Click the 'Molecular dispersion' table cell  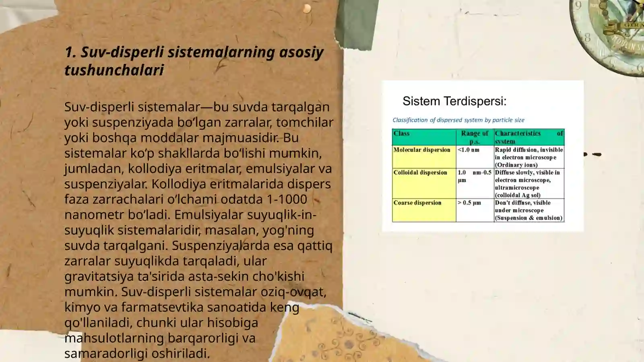[424, 157]
